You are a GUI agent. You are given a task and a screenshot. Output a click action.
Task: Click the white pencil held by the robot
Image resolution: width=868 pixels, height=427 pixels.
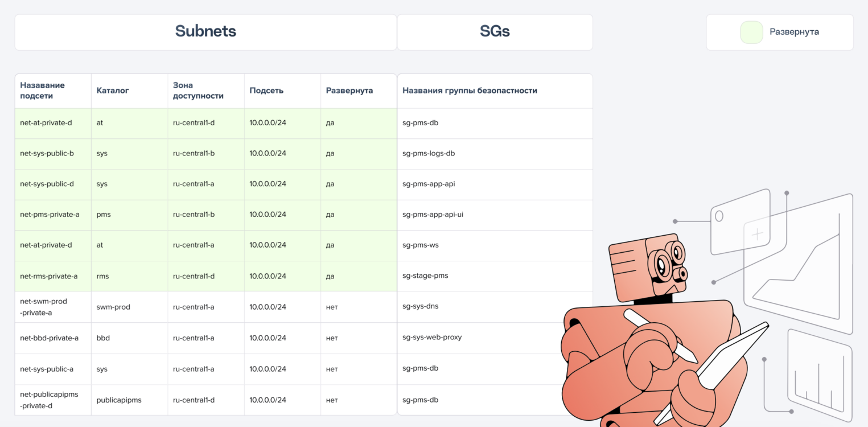coord(660,335)
